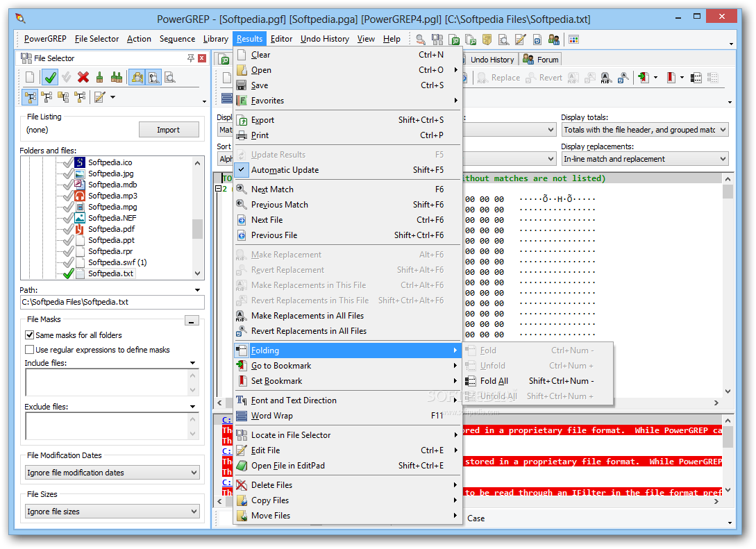Click the green checkmark include icon
The image size is (756, 549).
[x=50, y=77]
